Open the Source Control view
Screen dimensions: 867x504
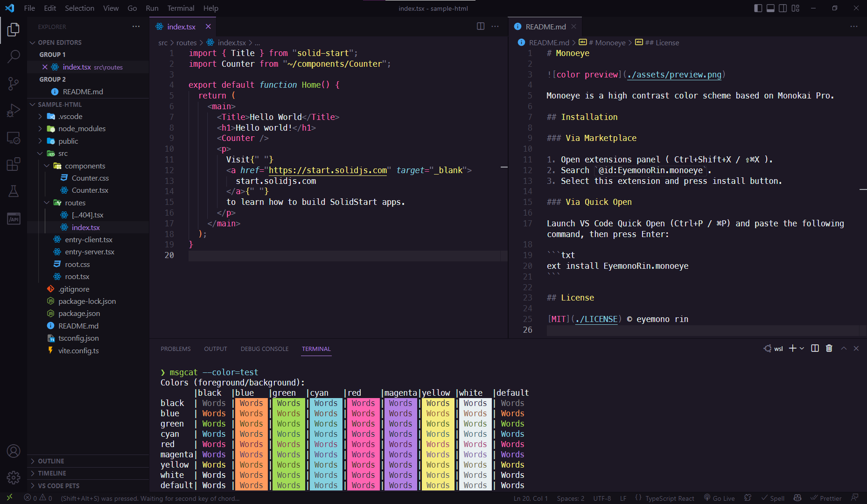[x=14, y=84]
